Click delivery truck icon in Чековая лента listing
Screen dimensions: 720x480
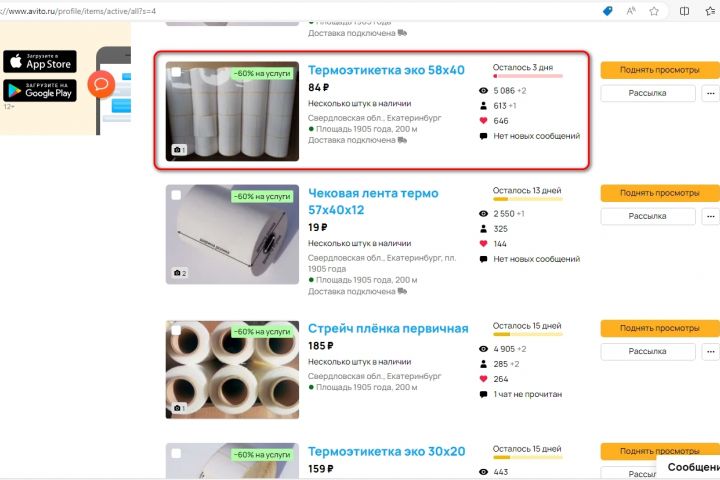point(402,291)
